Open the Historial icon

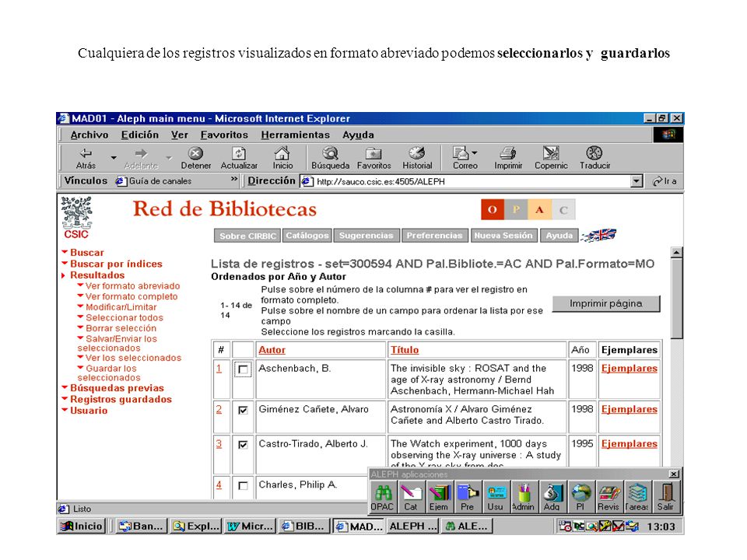(417, 153)
